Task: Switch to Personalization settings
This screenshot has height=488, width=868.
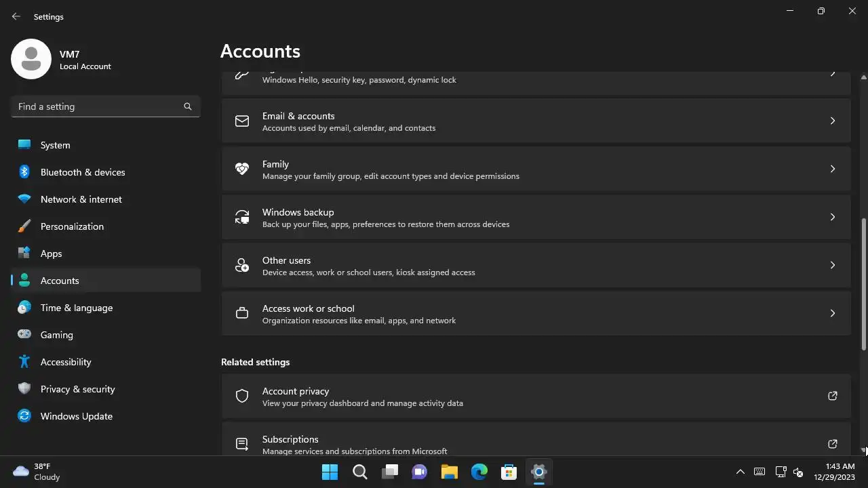Action: coord(106,226)
